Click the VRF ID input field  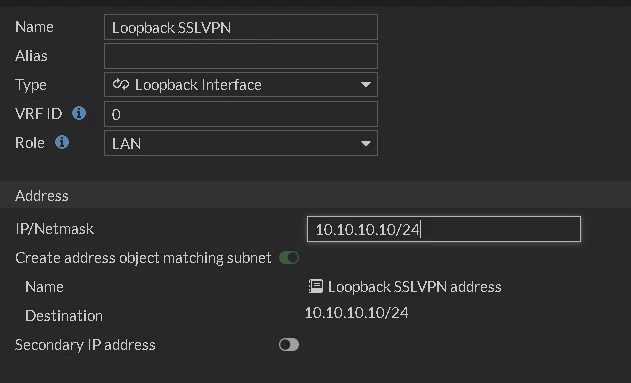[241, 114]
